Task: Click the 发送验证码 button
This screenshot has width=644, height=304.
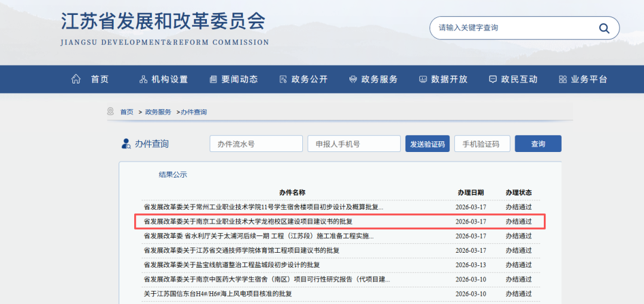Action: [x=427, y=144]
